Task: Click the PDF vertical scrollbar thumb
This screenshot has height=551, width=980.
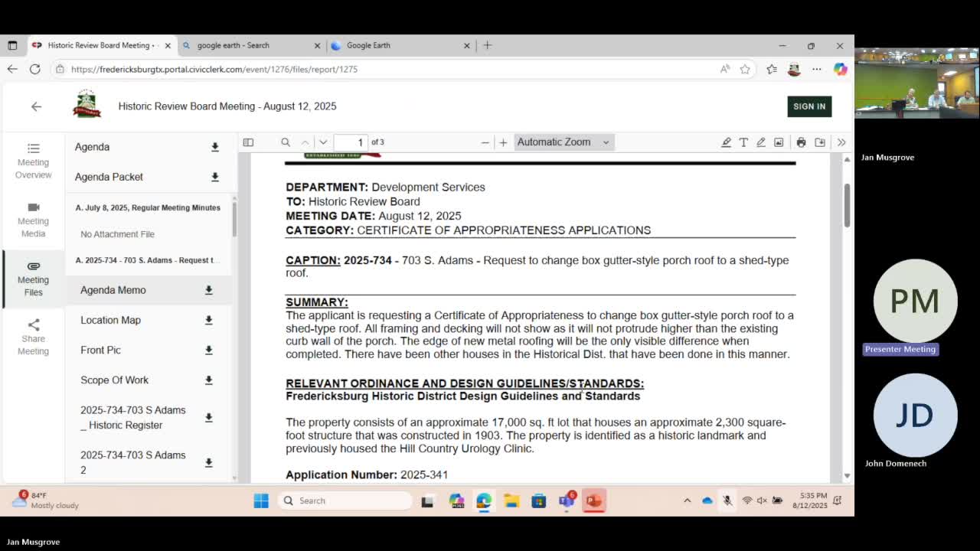Action: point(847,205)
